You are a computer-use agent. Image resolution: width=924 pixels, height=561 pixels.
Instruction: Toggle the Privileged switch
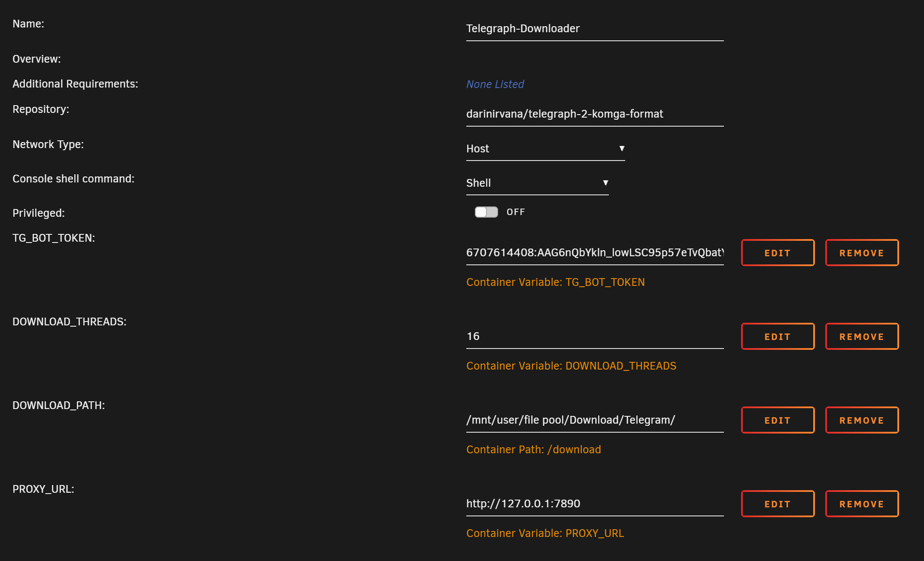tap(486, 212)
